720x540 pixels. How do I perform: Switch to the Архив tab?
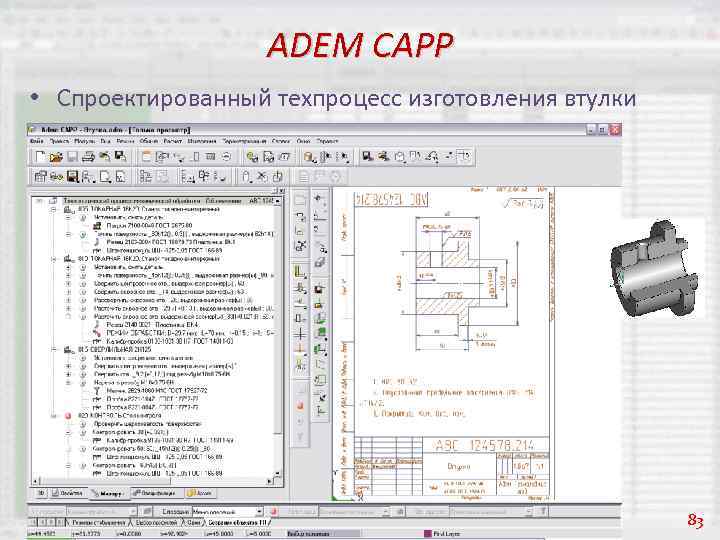tap(200, 493)
